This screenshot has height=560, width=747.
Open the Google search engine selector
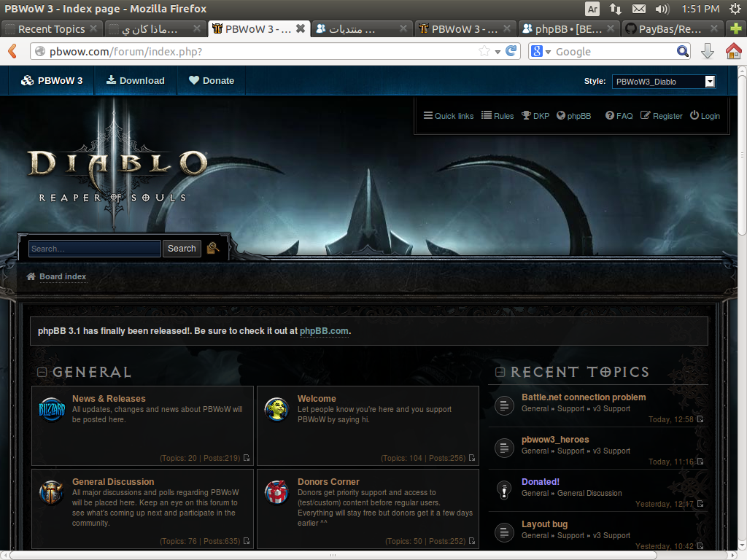tap(540, 51)
